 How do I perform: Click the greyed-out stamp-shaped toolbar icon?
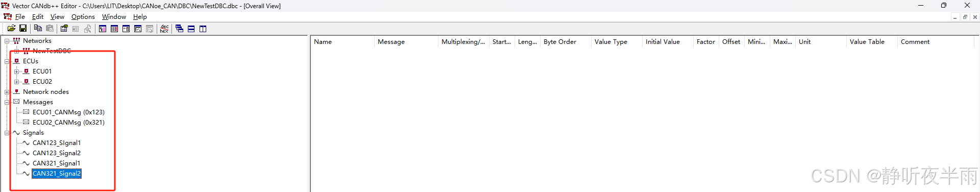coord(88,29)
